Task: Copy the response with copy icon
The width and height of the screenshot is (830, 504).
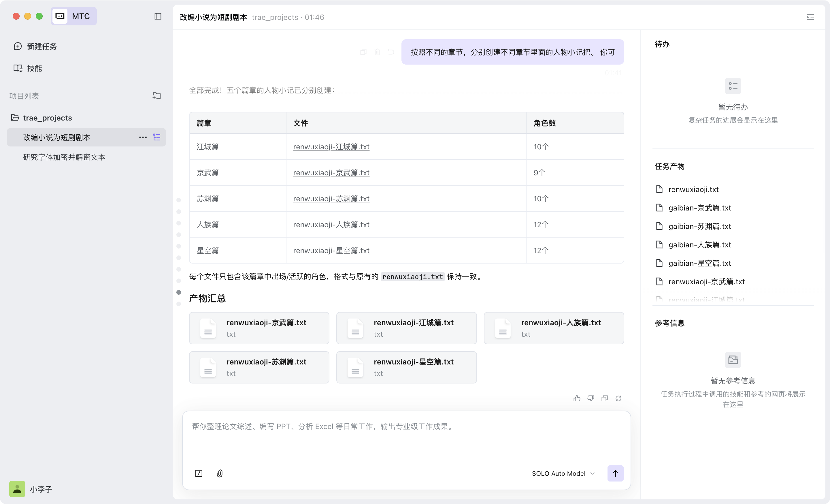Action: 604,398
